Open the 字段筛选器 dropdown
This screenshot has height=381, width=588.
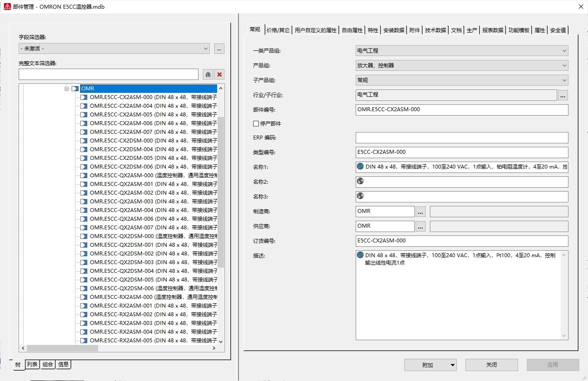point(206,49)
